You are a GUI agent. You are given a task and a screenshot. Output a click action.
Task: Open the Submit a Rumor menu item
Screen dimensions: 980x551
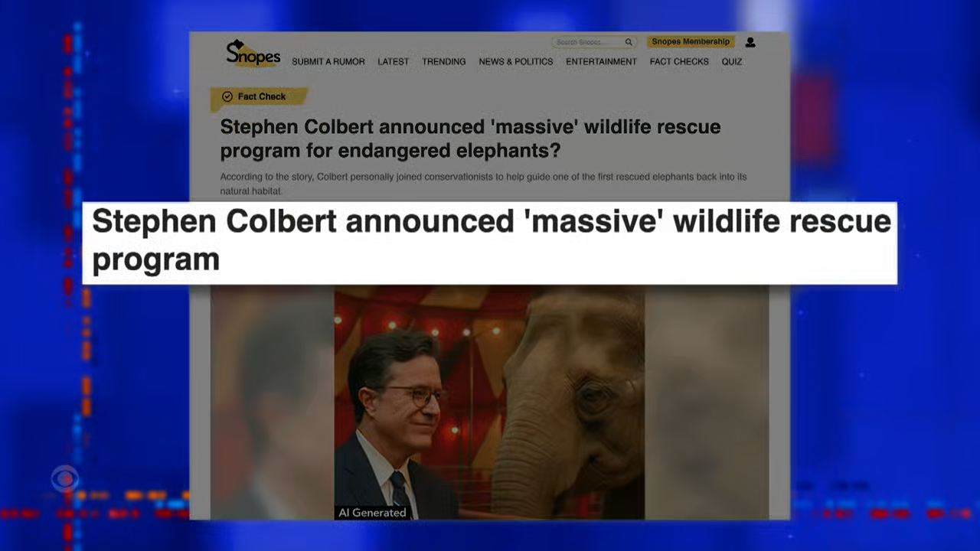(328, 62)
